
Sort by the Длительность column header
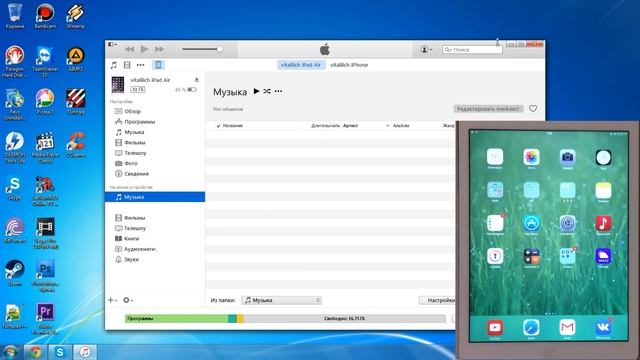pos(325,126)
